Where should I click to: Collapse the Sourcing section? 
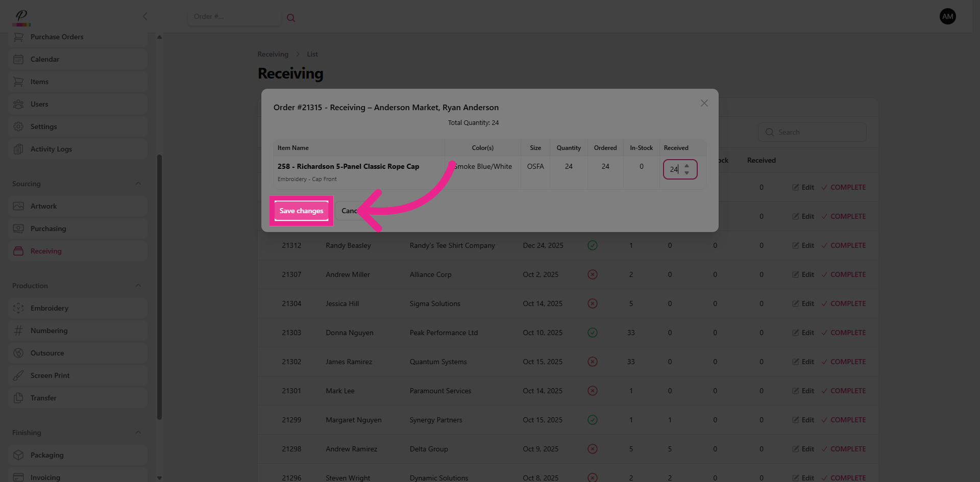[x=138, y=184]
